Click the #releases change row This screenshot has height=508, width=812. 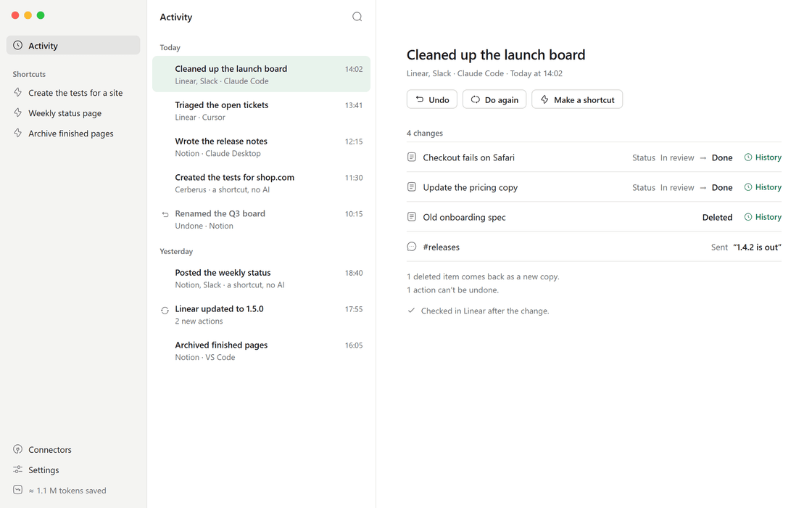tap(594, 247)
